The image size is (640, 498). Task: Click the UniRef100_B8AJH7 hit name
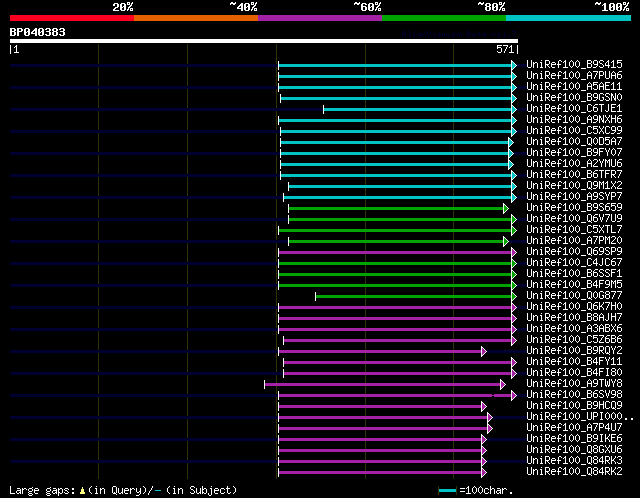coord(574,318)
